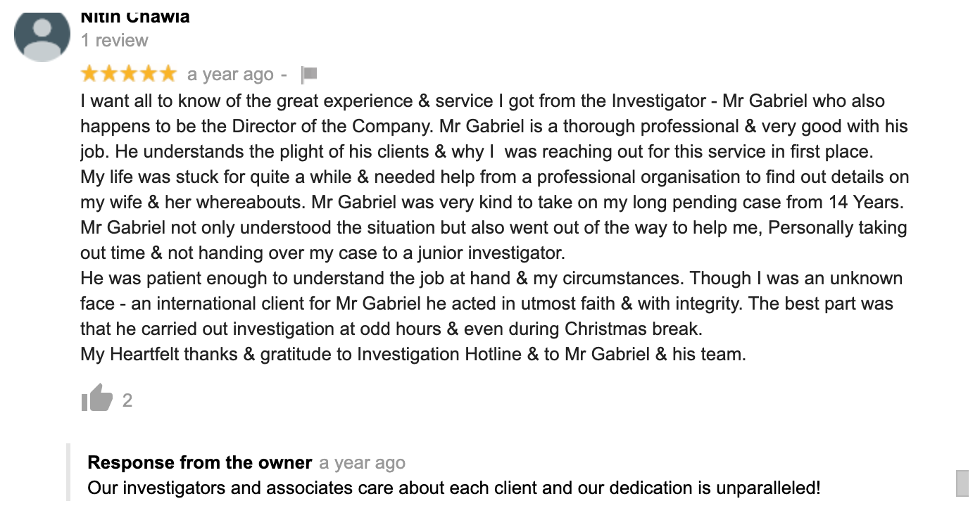
Task: Click the grey scrollbar thumb at right edge
Action: tap(962, 483)
